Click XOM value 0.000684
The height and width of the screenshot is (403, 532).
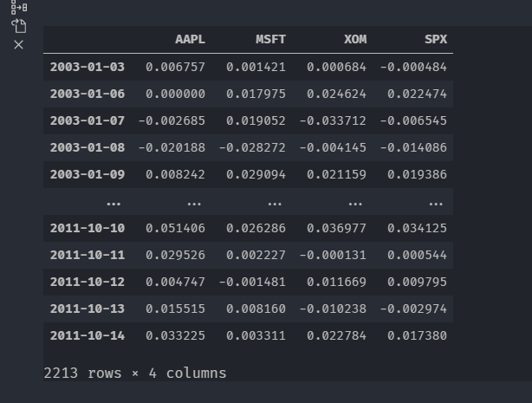coord(336,67)
